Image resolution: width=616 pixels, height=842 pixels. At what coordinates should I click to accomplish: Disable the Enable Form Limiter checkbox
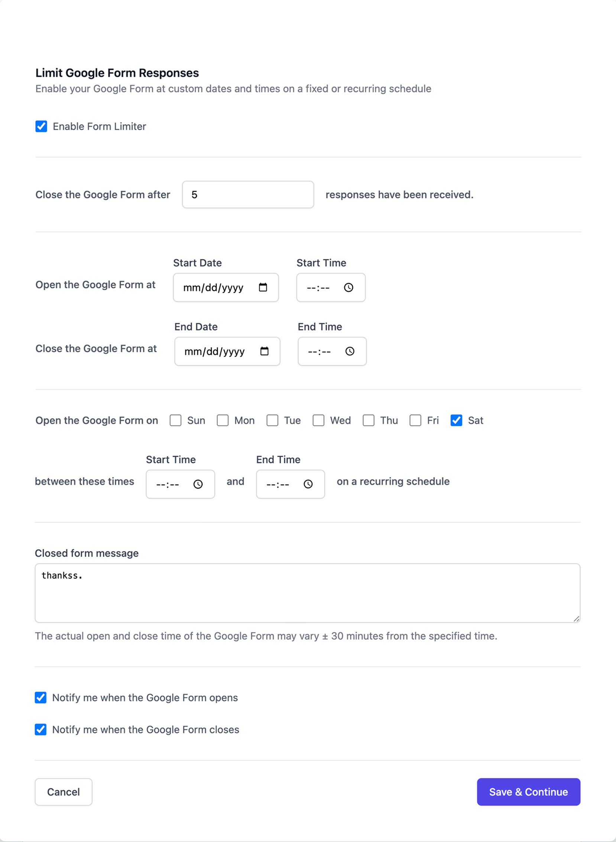[x=41, y=126]
